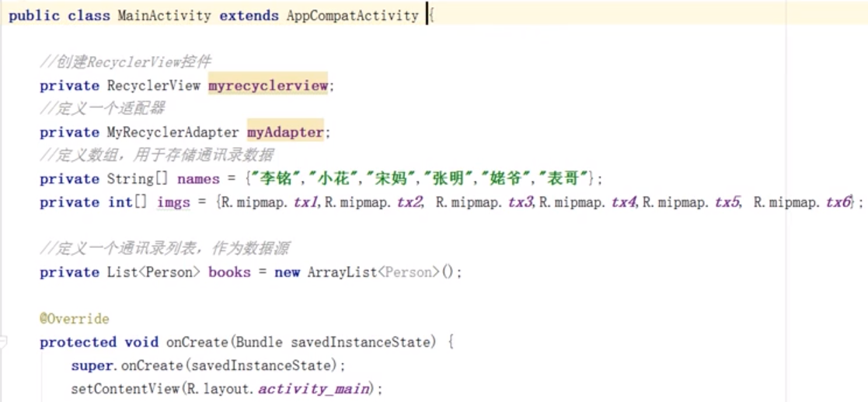Click the comment 定义一个通讯录列表，作为数据源
868x402 pixels.
coord(164,248)
